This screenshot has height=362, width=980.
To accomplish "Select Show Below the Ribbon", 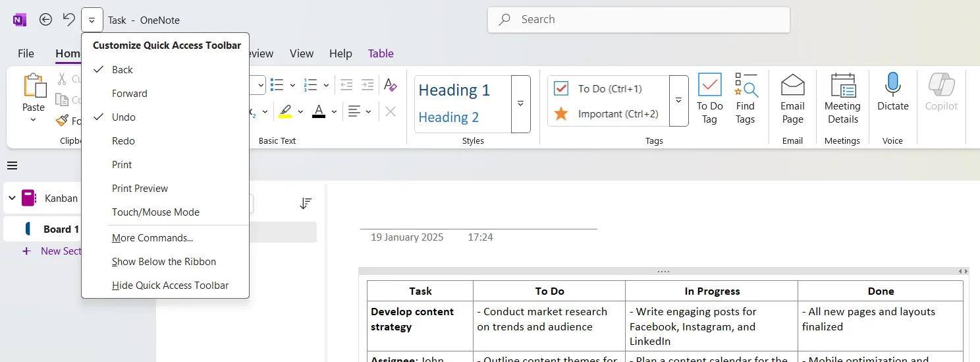I will [165, 262].
